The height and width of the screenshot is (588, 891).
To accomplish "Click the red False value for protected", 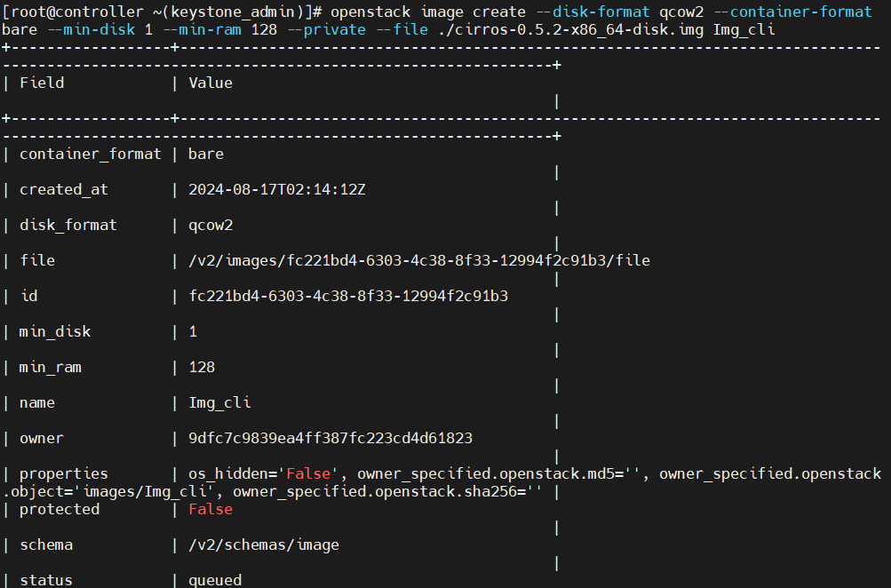I will pos(211,509).
